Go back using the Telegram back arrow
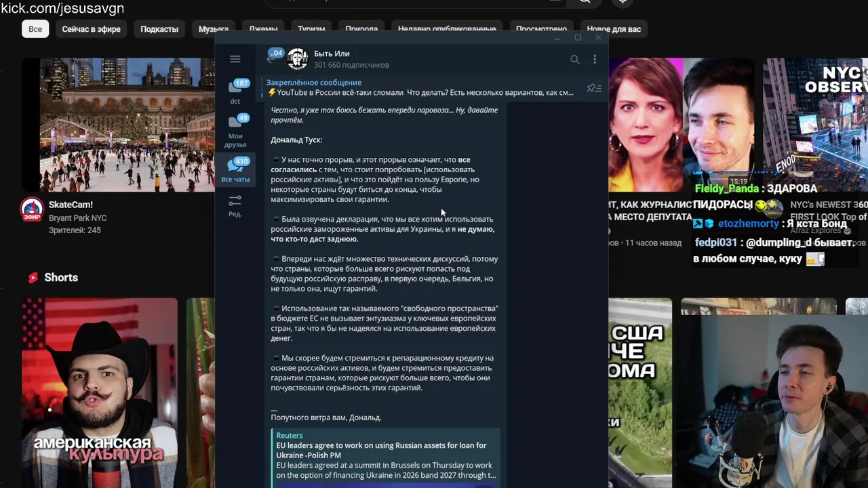The image size is (868, 488). (x=270, y=60)
